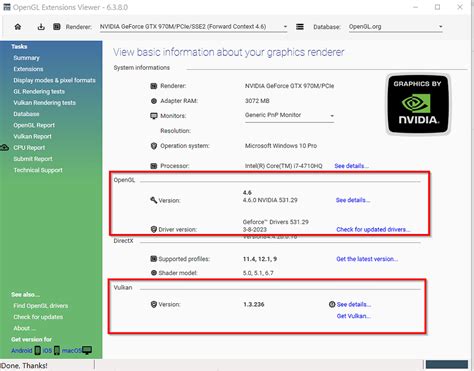Open the Database OpenGL.org dropdown
The width and height of the screenshot is (474, 371).
coord(396,27)
